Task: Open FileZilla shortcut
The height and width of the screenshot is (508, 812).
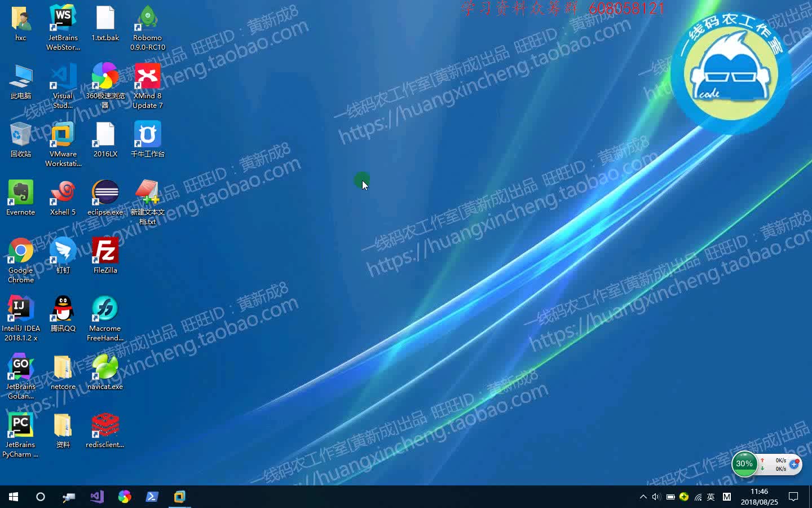Action: (x=105, y=256)
